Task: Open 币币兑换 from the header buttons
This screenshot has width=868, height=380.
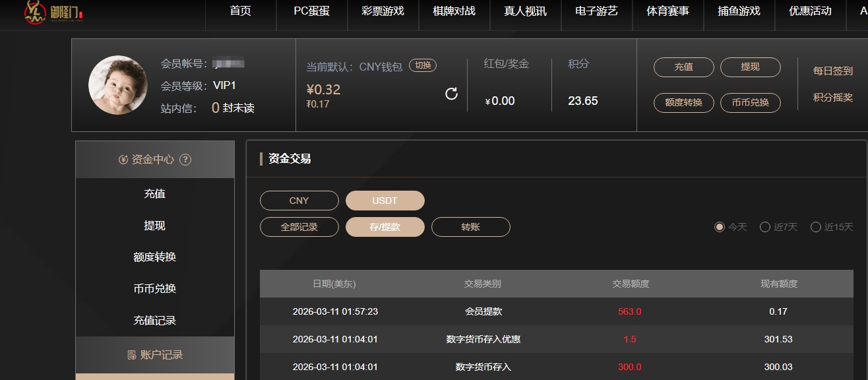Action: coord(750,103)
